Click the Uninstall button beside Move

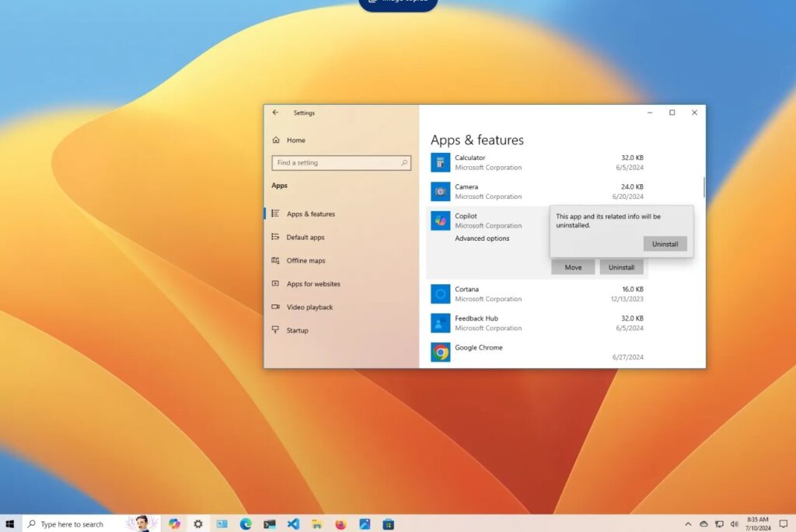tap(621, 267)
